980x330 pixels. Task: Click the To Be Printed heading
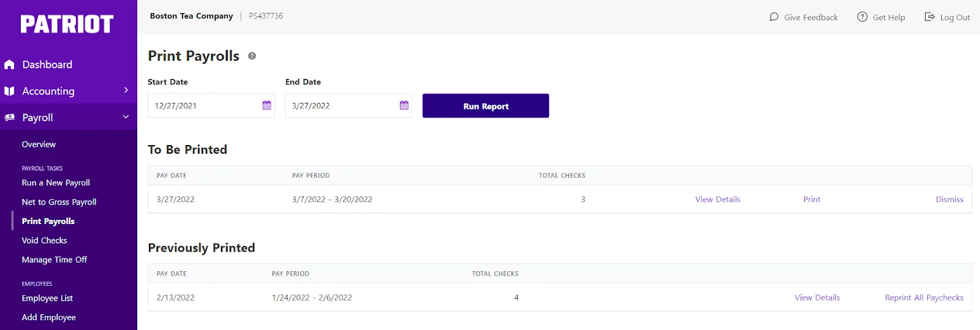coord(187,149)
